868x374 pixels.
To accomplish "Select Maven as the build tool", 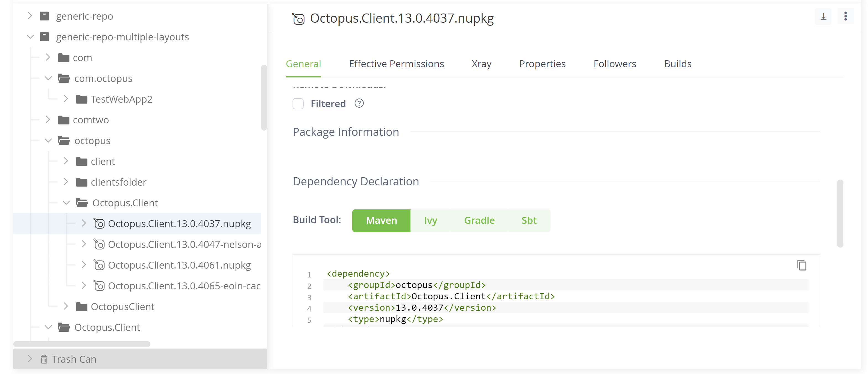I will [x=381, y=220].
